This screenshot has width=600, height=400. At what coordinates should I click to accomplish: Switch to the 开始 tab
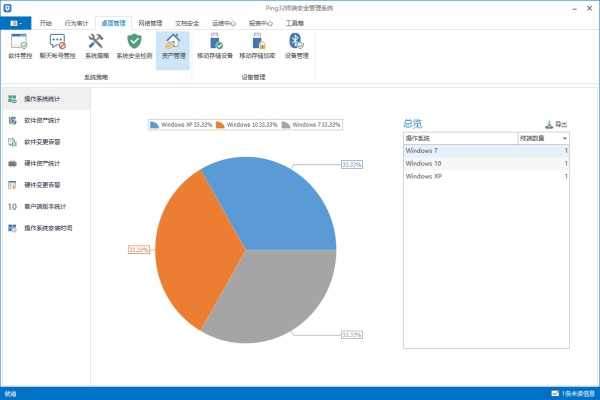pos(46,23)
